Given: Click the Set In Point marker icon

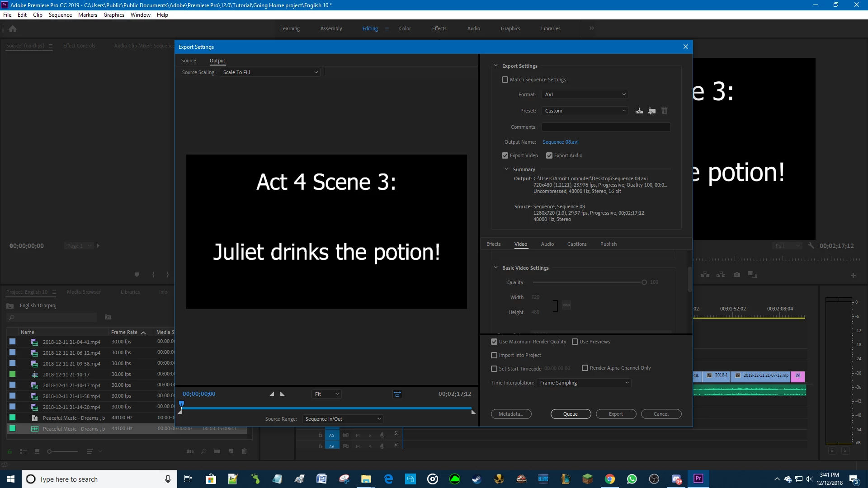Looking at the screenshot, I should click(x=272, y=394).
